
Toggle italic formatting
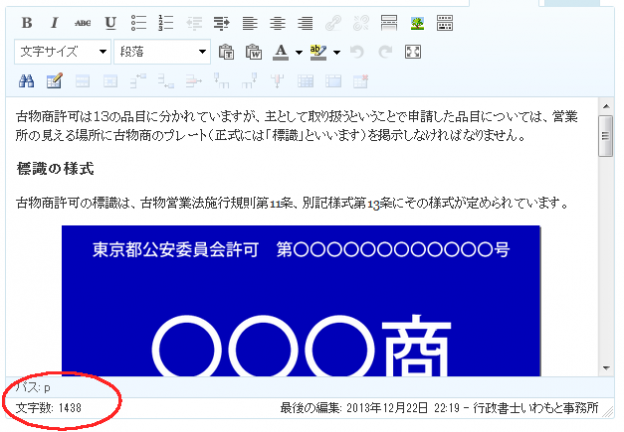[55, 23]
